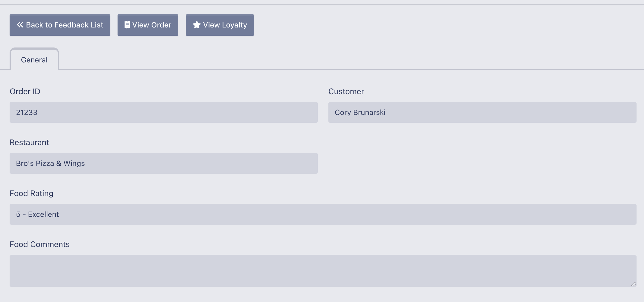Click the Food Rating label

(x=31, y=193)
